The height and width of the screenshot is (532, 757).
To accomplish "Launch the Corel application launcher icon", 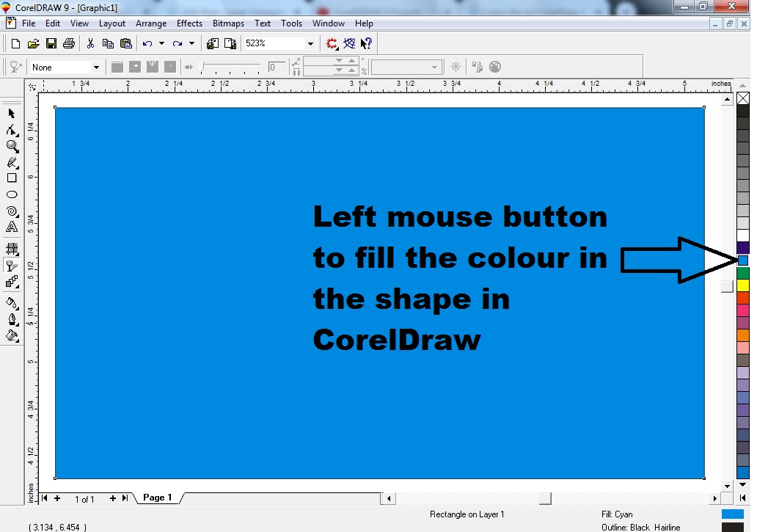I will [332, 43].
